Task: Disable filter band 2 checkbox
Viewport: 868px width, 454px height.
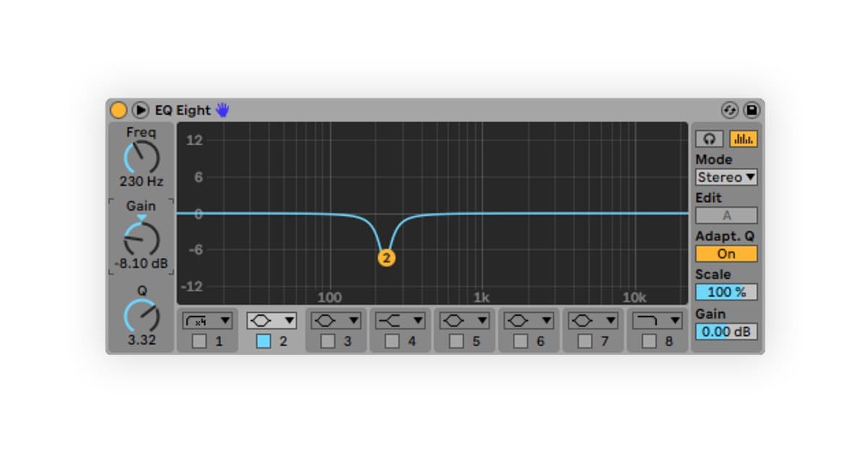Action: click(x=263, y=341)
